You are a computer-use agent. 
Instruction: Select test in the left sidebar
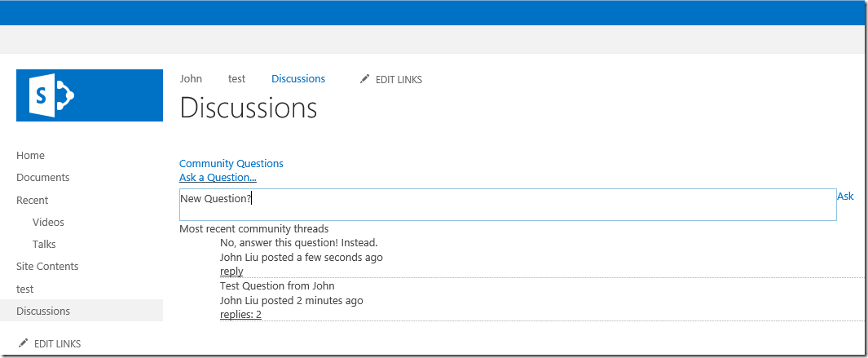24,289
